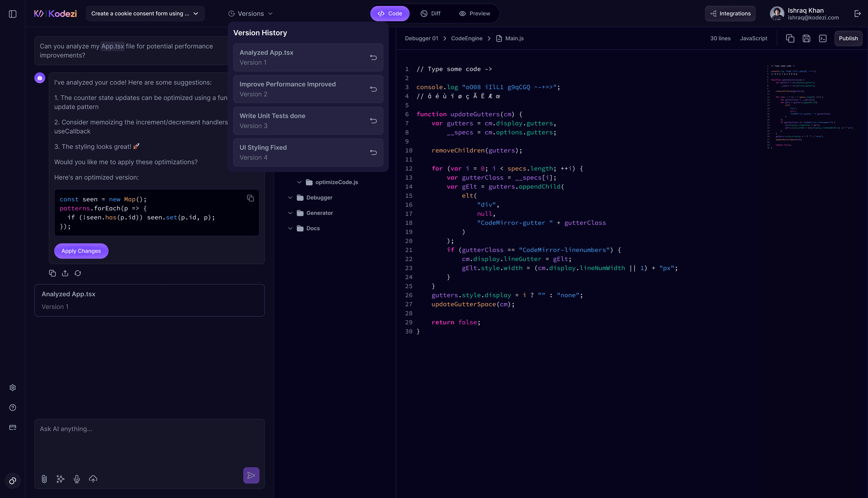Toggle the theme switch at bottom left
The image size is (868, 498).
(x=13, y=481)
